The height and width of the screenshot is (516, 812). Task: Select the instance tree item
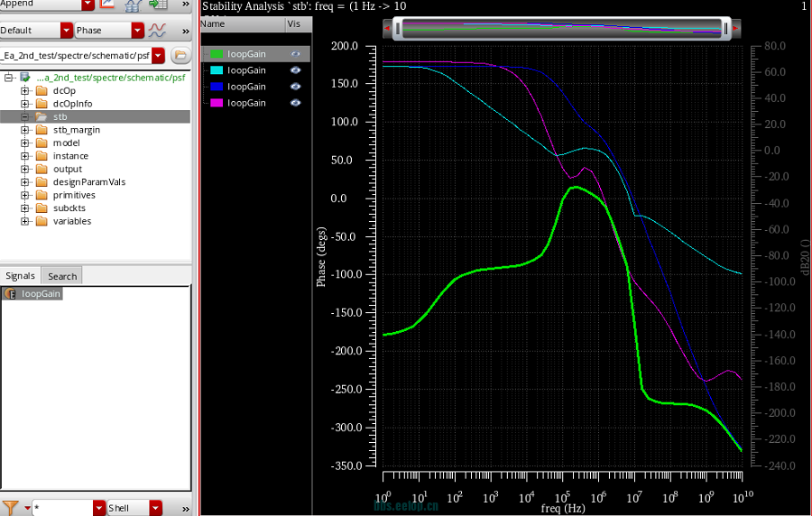pyautogui.click(x=70, y=156)
